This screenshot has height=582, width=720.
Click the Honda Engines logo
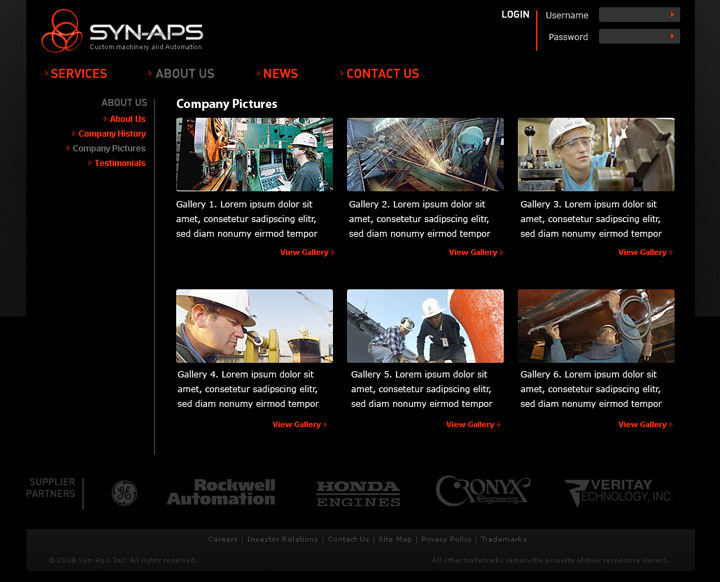pyautogui.click(x=358, y=493)
